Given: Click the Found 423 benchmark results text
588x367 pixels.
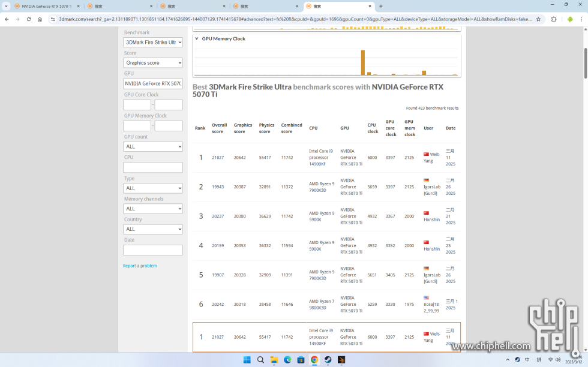Looking at the screenshot, I should pos(432,108).
